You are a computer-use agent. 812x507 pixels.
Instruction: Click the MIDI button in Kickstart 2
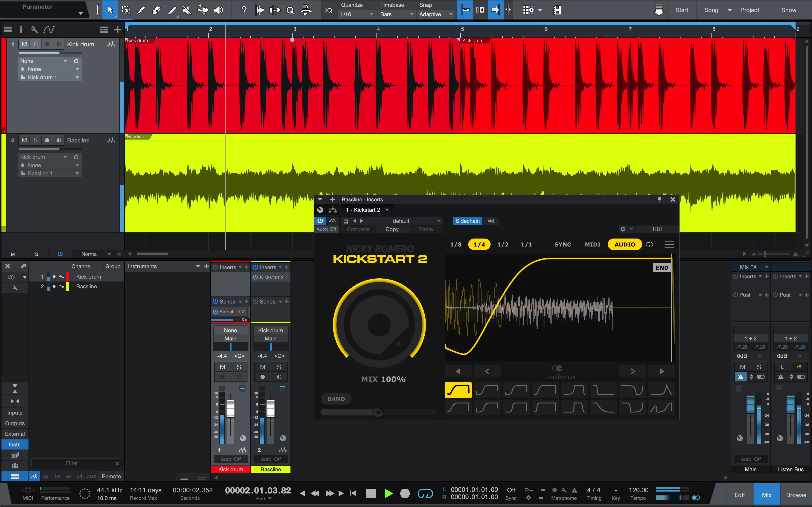click(592, 244)
